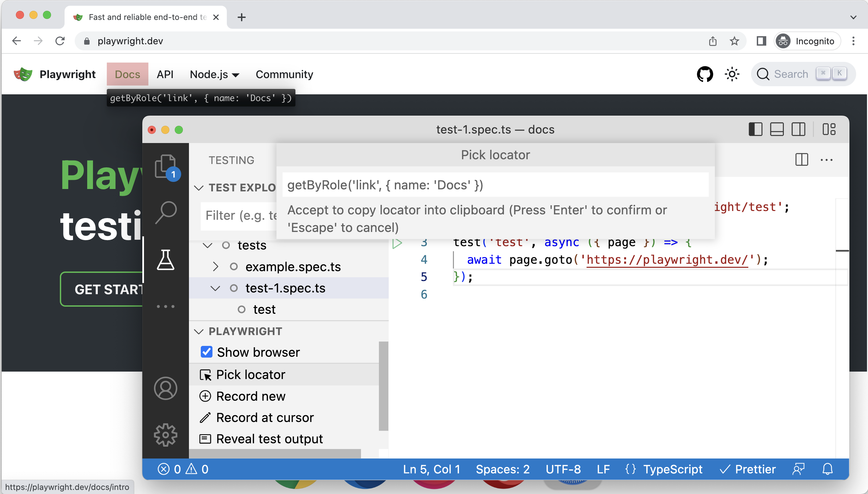Click Ln 5, Col 1 in status bar
Viewport: 868px width, 494px height.
tap(431, 469)
